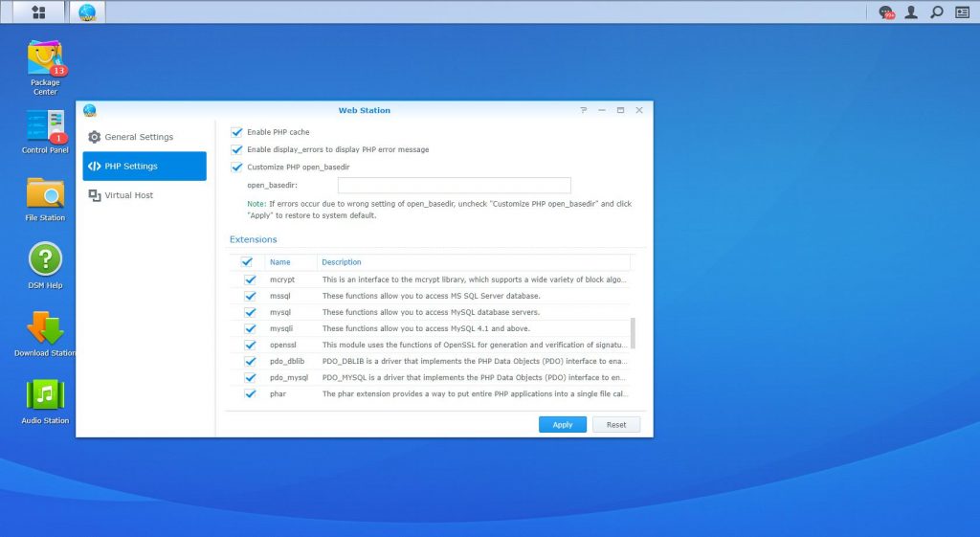Image resolution: width=980 pixels, height=537 pixels.
Task: Toggle Customize PHP open_basedir checkbox
Action: pos(237,167)
